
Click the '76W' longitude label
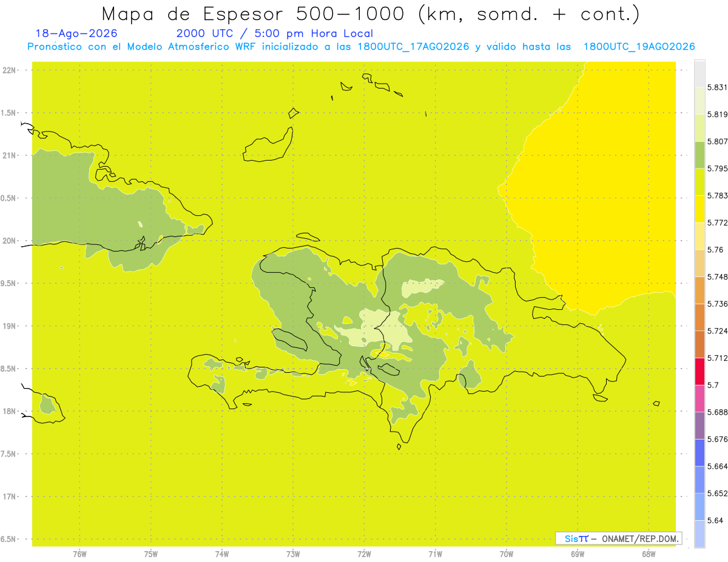[x=79, y=554]
